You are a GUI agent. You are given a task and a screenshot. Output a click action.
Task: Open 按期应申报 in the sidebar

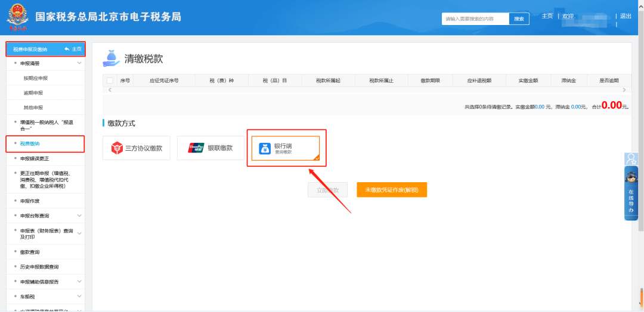click(36, 78)
